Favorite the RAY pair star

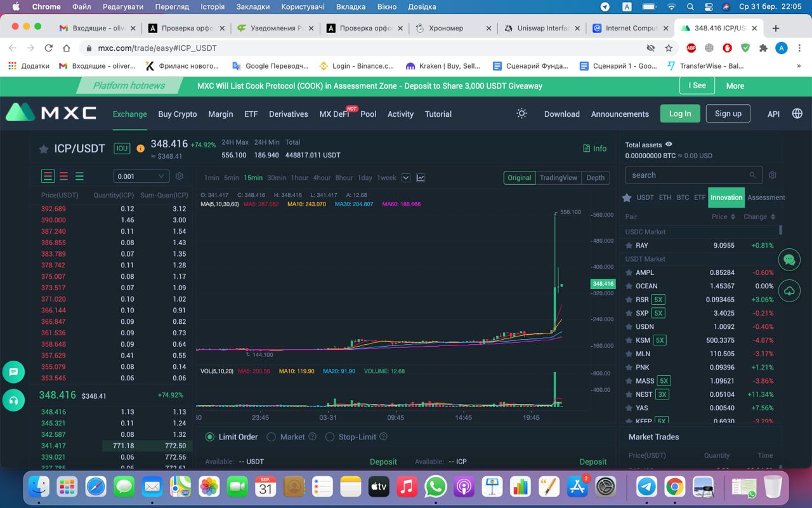[x=629, y=245]
